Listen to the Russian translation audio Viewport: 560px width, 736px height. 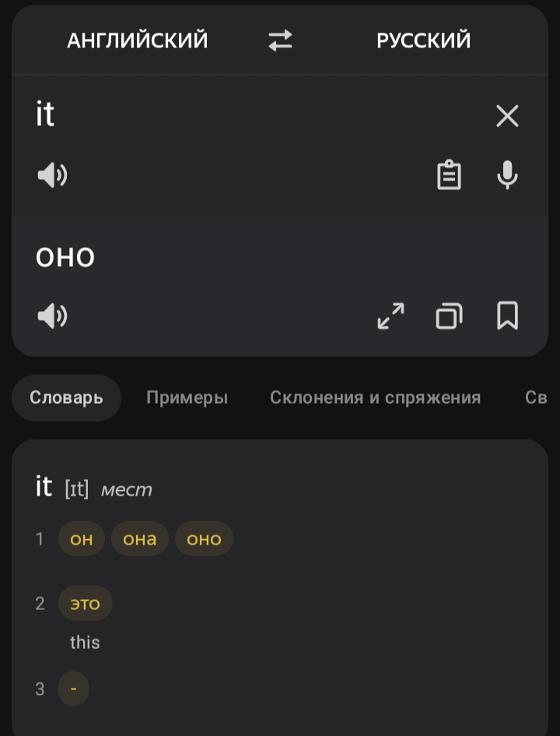tap(52, 316)
